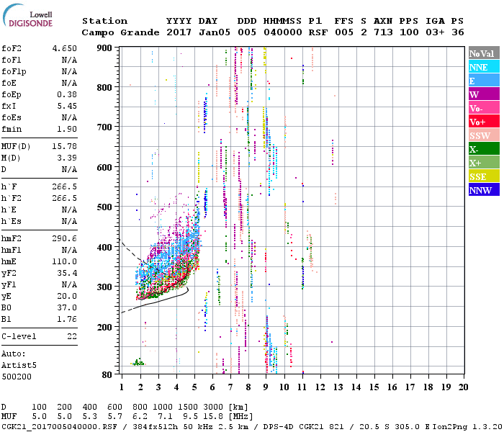This screenshot has height=432, width=504.
Task: Click the DPS-4D instrument label in footer
Action: pos(279,426)
